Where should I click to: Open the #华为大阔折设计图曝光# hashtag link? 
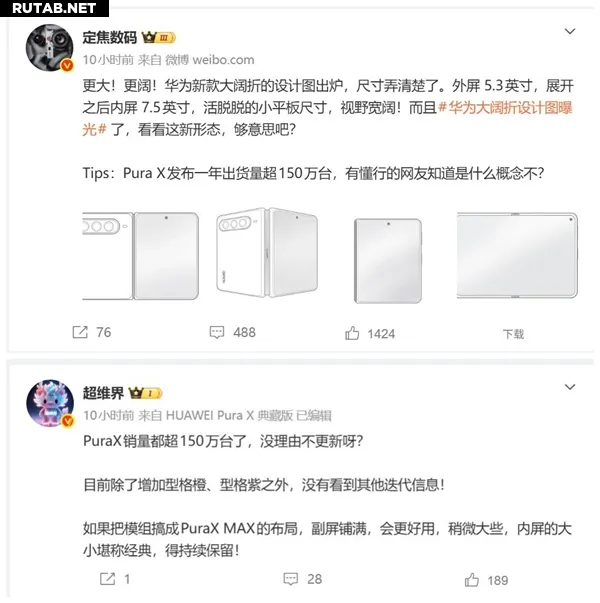point(327,118)
